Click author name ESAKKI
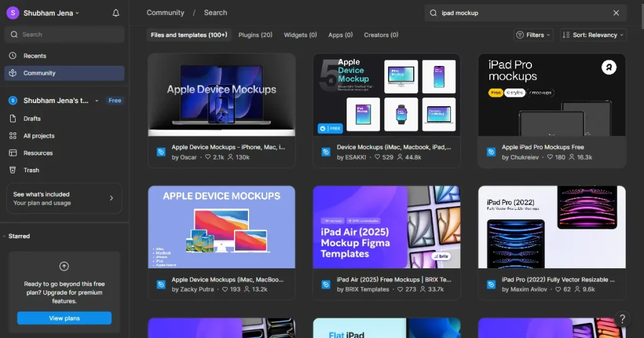The image size is (644, 338). [356, 157]
